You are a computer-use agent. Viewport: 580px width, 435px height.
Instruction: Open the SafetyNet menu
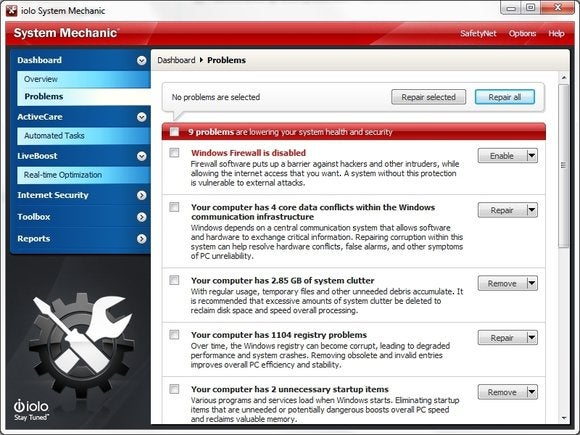pos(478,34)
